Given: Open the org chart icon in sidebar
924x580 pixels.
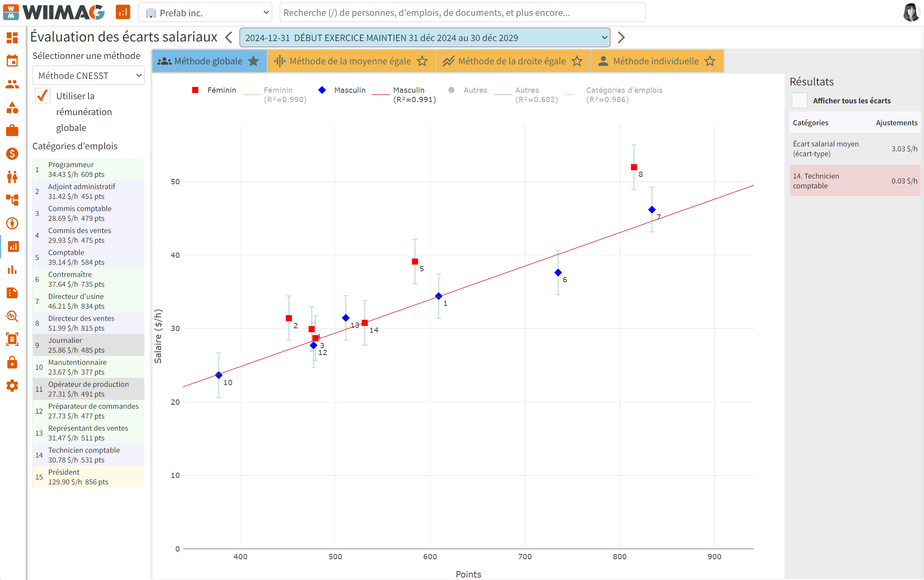Looking at the screenshot, I should point(12,200).
